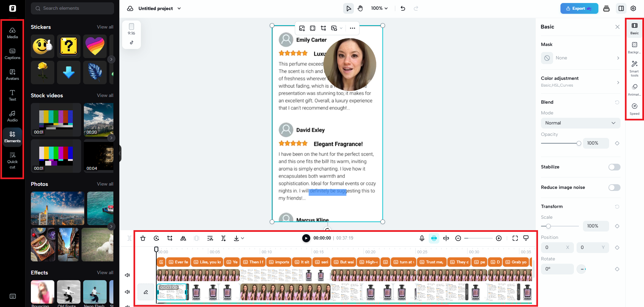Reset the Transform settings
Image resolution: width=644 pixels, height=307 pixels.
[617, 207]
